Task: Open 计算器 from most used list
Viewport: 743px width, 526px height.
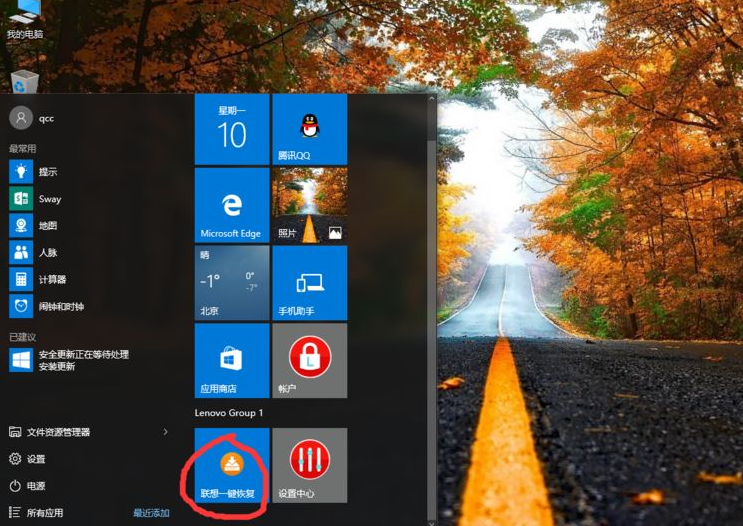Action: 52,279
